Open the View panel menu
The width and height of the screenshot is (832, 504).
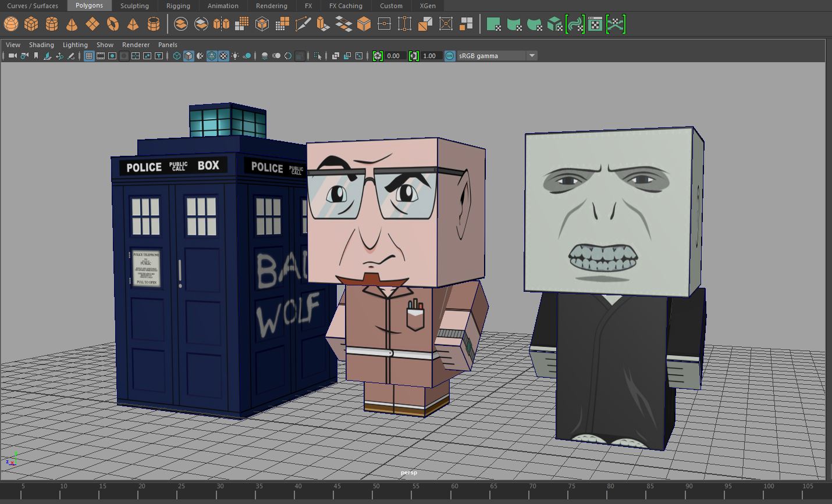click(x=13, y=45)
